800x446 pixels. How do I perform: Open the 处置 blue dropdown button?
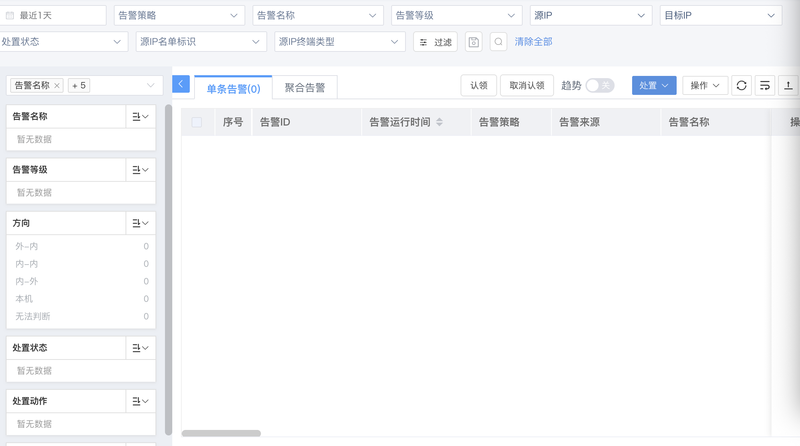tap(654, 86)
